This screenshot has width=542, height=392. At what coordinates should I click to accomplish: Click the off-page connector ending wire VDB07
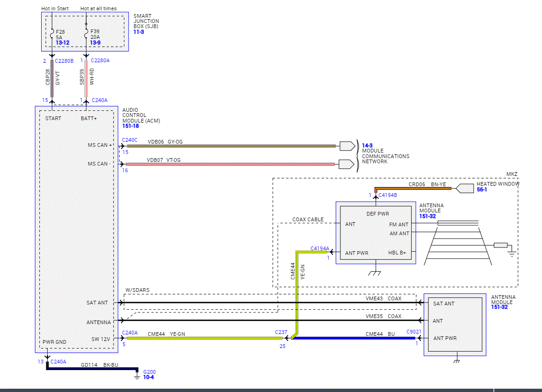[x=347, y=164]
